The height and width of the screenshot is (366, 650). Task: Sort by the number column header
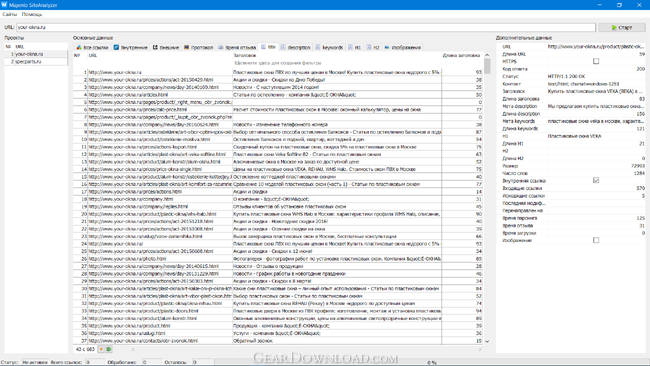coord(80,55)
